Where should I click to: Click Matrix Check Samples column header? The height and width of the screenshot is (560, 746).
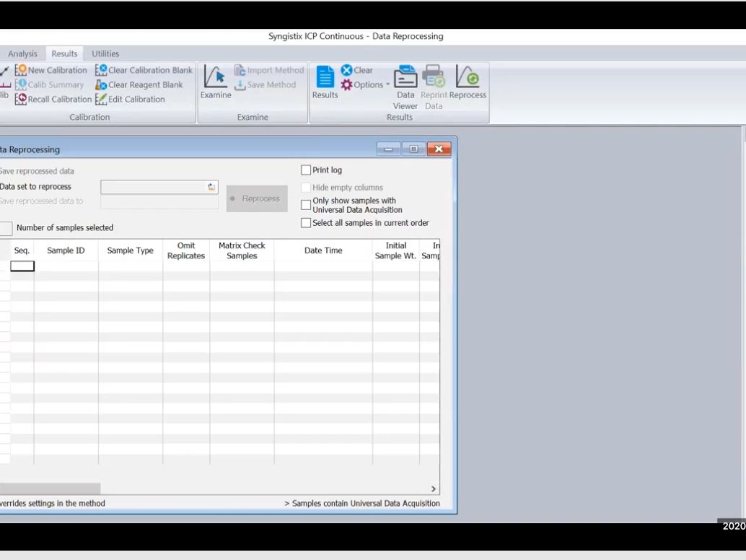point(242,250)
